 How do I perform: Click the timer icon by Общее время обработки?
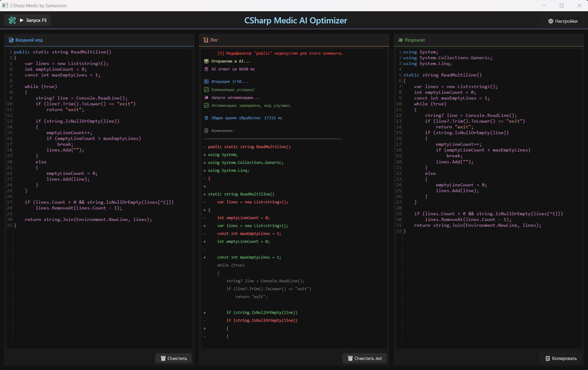click(x=206, y=118)
